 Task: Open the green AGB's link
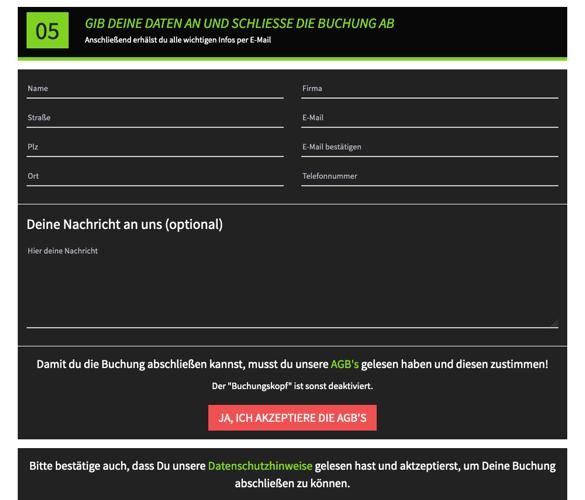point(344,364)
